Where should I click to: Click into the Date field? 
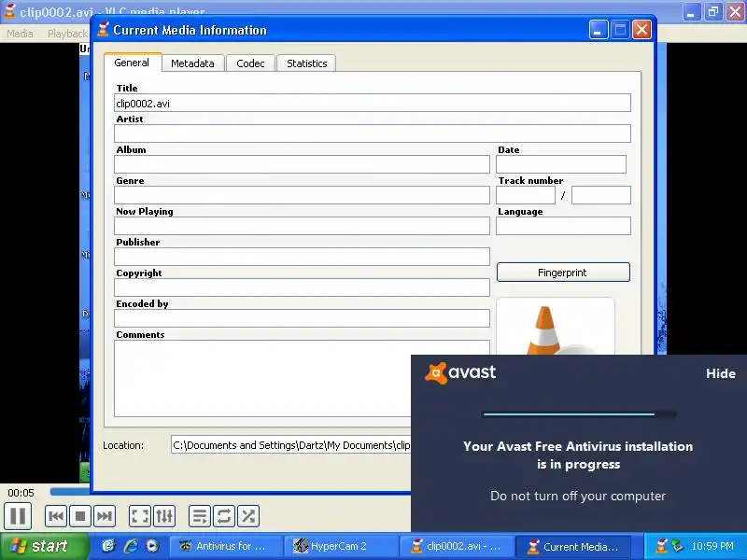point(561,164)
